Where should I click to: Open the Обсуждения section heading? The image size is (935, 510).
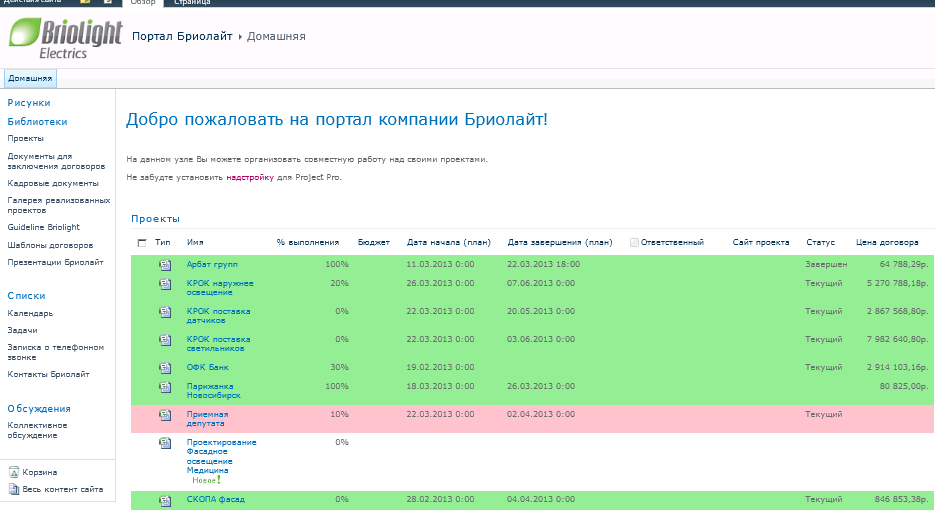tap(39, 409)
